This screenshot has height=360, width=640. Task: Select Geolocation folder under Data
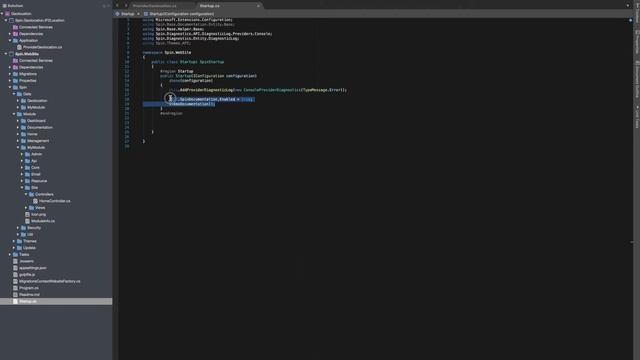point(56,100)
